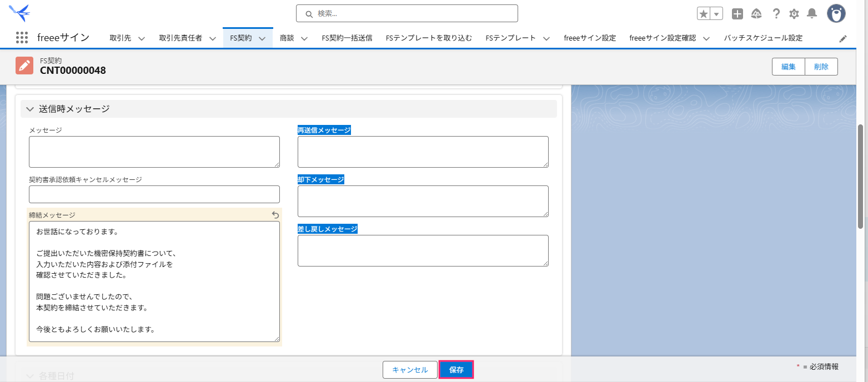Open the favorites list dropdown arrow
This screenshot has width=868, height=382.
click(x=716, y=14)
